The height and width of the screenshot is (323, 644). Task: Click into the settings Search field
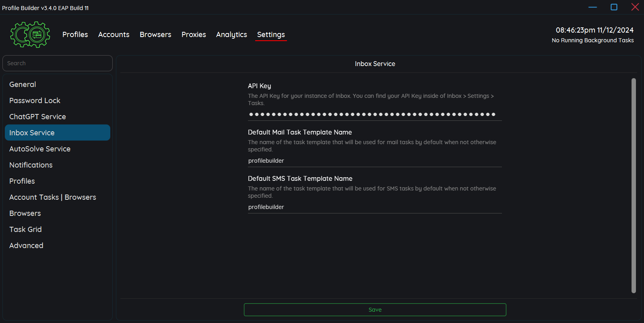coord(58,63)
